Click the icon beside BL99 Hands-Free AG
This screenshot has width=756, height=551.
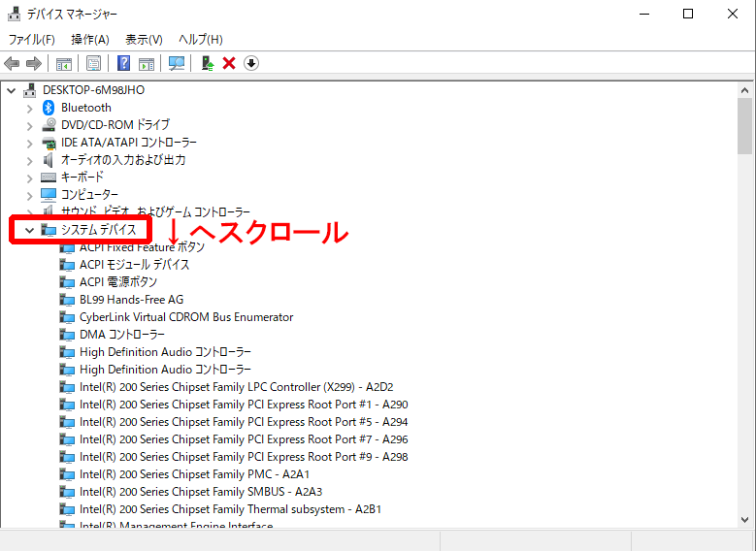67,300
